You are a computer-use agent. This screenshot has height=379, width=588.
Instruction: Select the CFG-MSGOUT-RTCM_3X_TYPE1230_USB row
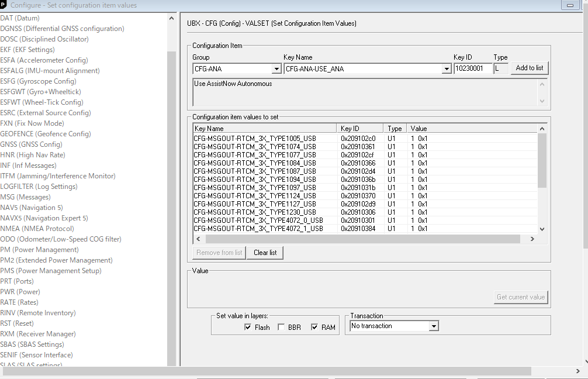[365, 212]
